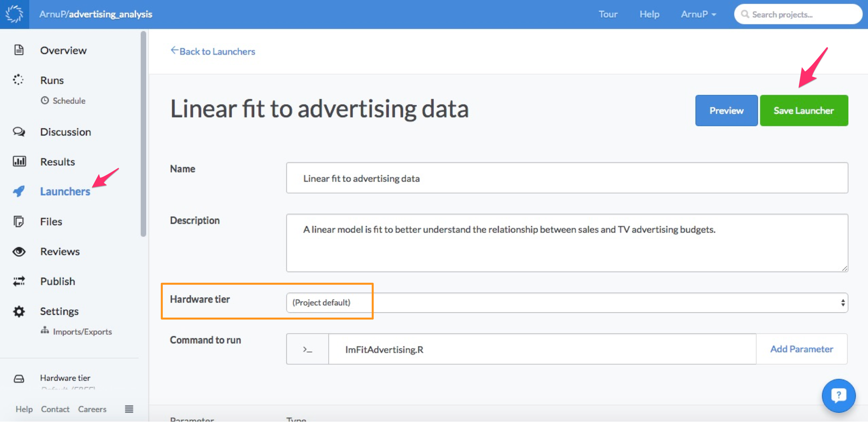868x435 pixels.
Task: Open the Hardware tier dropdown
Action: pos(567,303)
